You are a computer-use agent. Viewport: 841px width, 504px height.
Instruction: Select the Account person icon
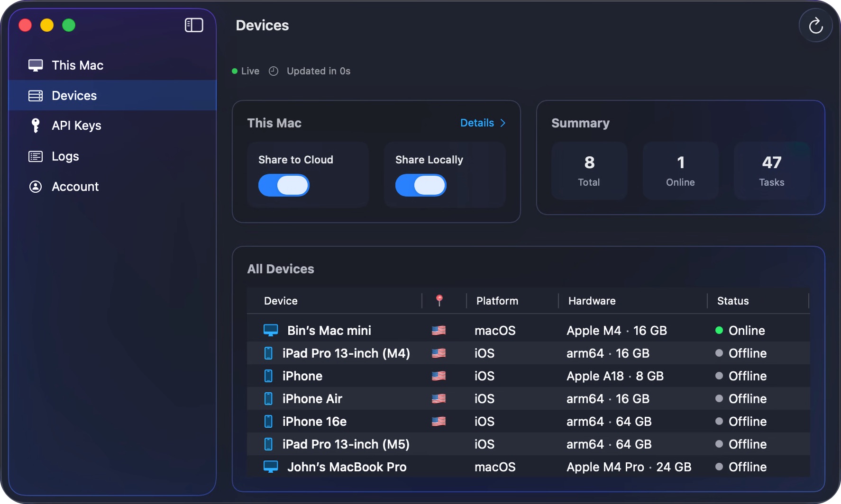[x=36, y=186]
